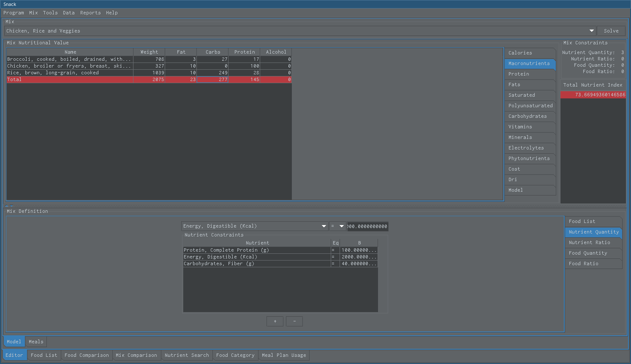Image resolution: width=631 pixels, height=364 pixels.
Task: Click the Carbs column header
Action: [212, 52]
